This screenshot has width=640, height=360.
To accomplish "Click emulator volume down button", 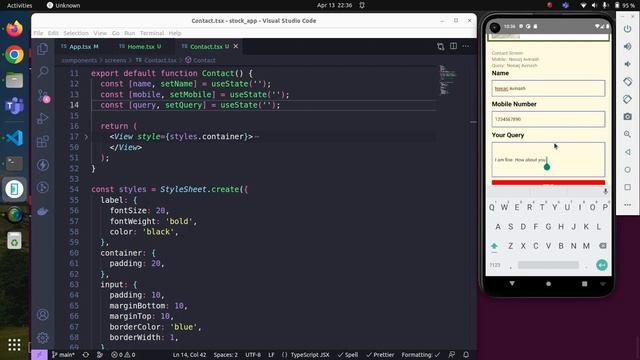I will [x=627, y=64].
